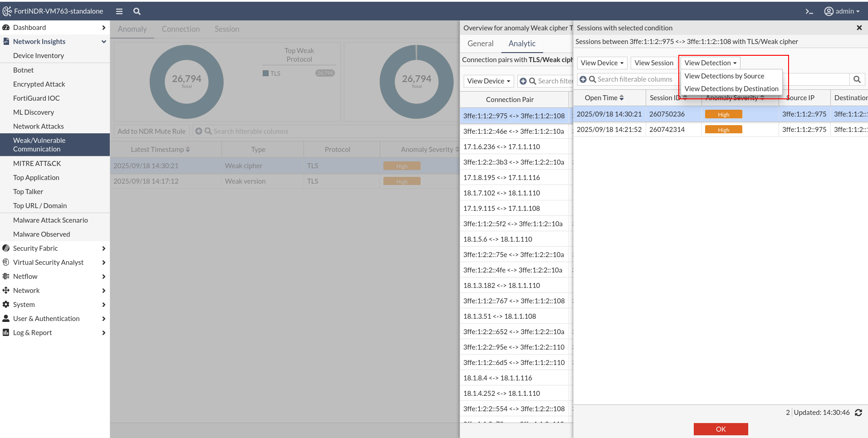Refresh the sessions list

pyautogui.click(x=858, y=413)
